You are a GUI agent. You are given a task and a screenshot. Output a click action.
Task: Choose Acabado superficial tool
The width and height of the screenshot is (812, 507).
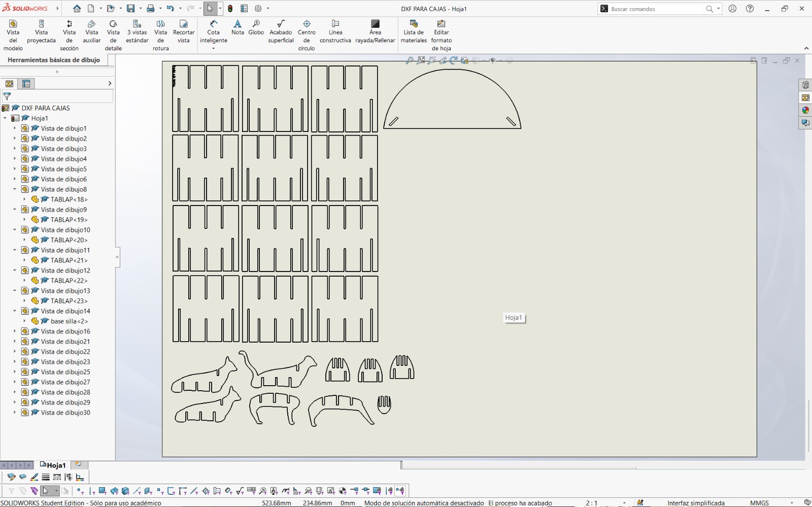click(x=281, y=31)
